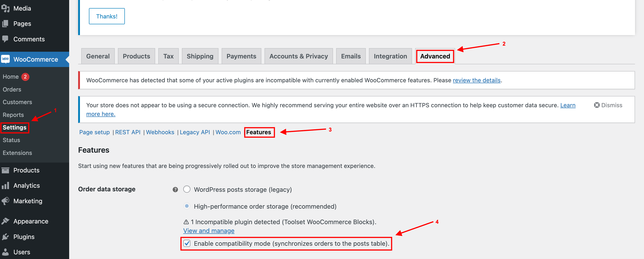The image size is (644, 259).
Task: Open the Settings submenu item
Action: click(x=15, y=128)
